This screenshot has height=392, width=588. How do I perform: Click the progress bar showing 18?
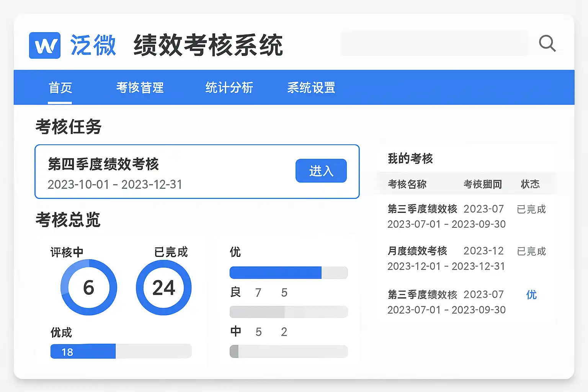tap(121, 351)
